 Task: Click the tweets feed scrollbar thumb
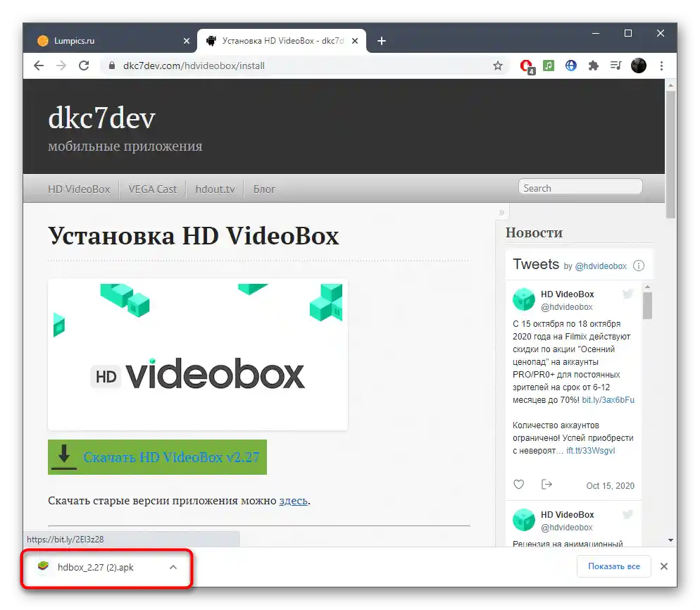[647, 306]
